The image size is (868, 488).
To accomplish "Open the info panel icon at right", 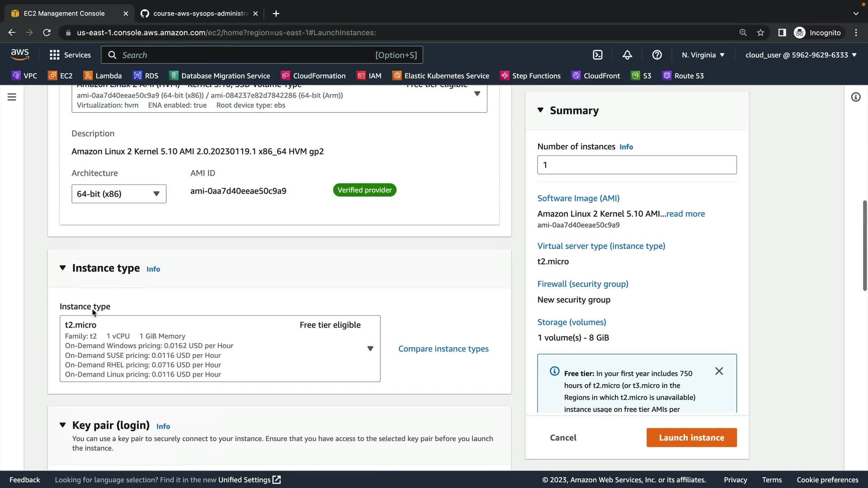I will click(855, 97).
